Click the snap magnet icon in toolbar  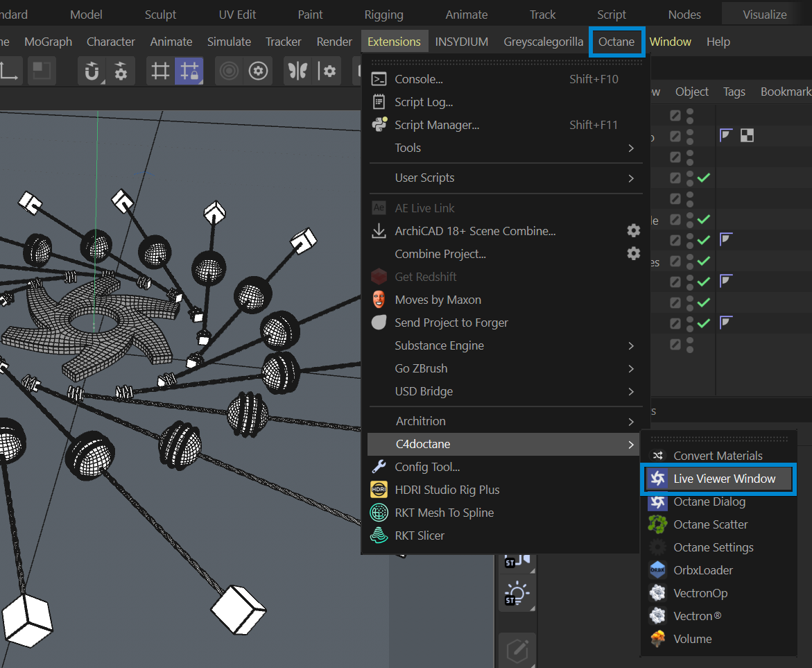92,71
